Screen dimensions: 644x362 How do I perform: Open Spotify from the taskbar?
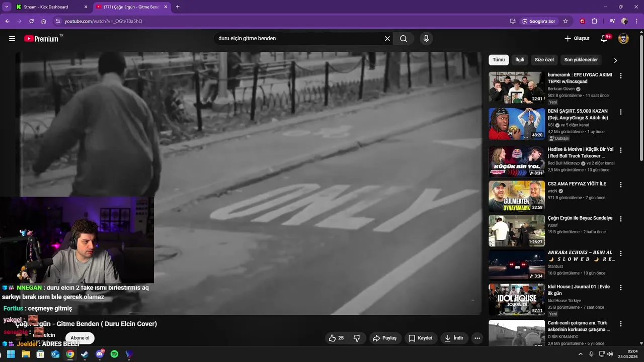[x=114, y=354]
